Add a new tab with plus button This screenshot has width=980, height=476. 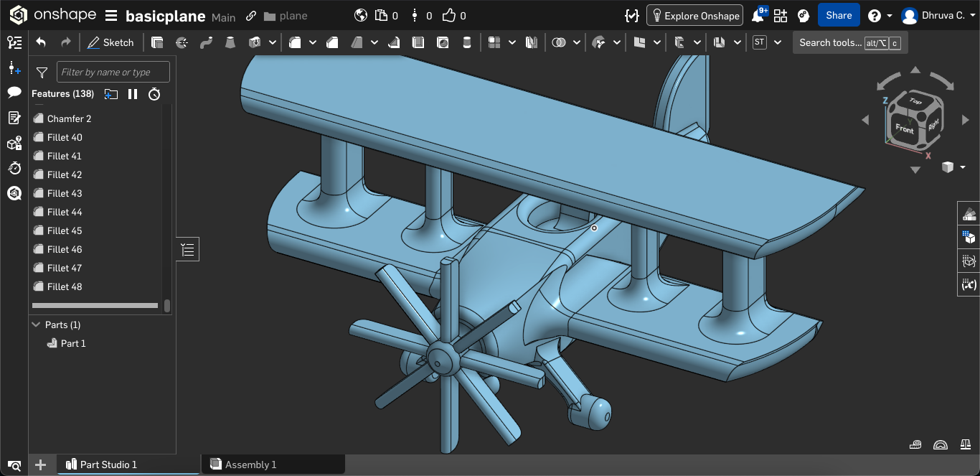click(x=40, y=465)
